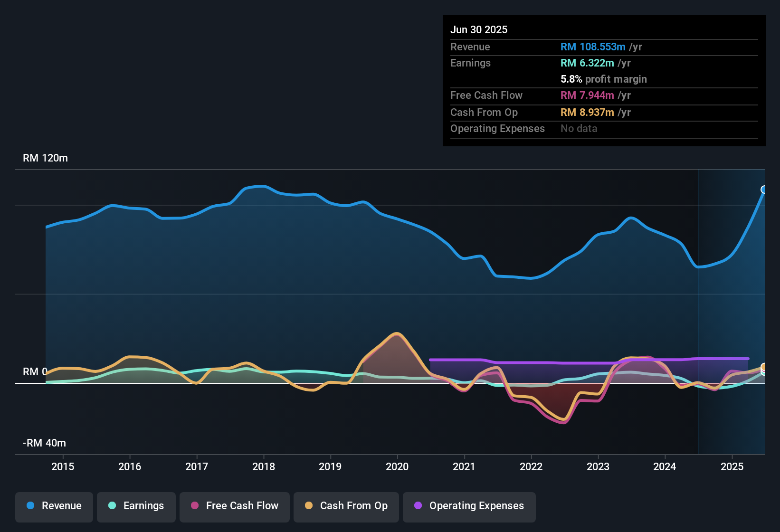Select the blue Revenue dot in the legend
The width and height of the screenshot is (780, 532).
30,506
